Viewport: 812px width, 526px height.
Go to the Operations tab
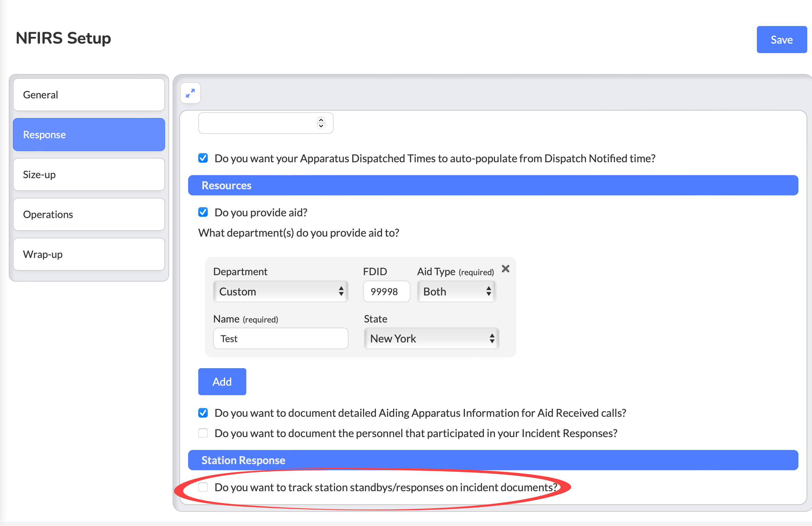(x=89, y=214)
